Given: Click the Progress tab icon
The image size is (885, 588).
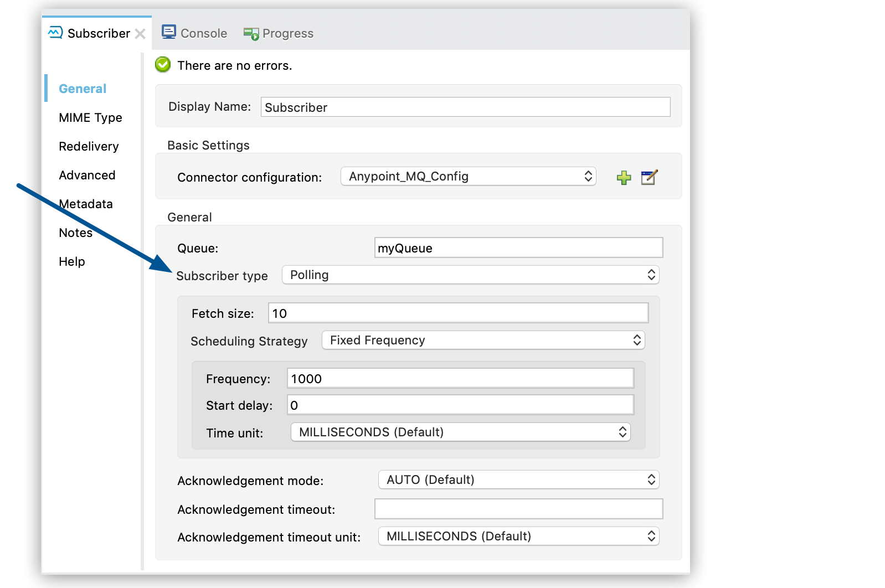Looking at the screenshot, I should pyautogui.click(x=251, y=34).
